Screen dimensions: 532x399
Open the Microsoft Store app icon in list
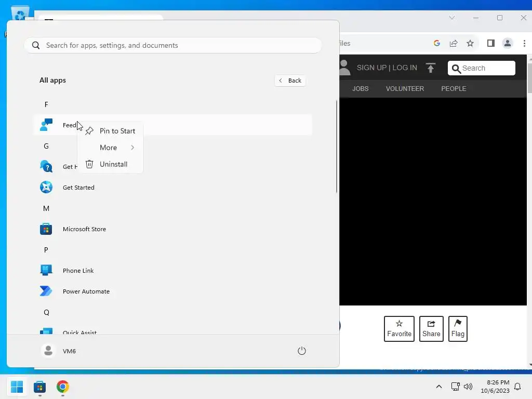(x=46, y=229)
